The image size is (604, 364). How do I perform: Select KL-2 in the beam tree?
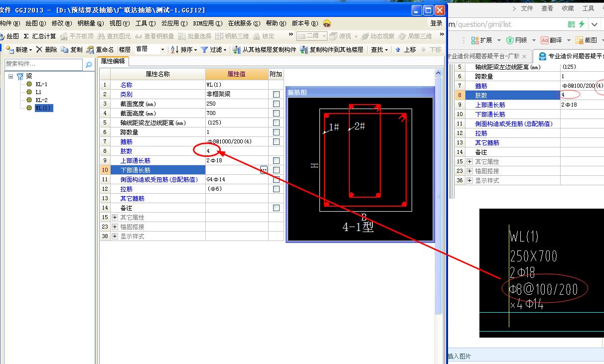pos(41,100)
